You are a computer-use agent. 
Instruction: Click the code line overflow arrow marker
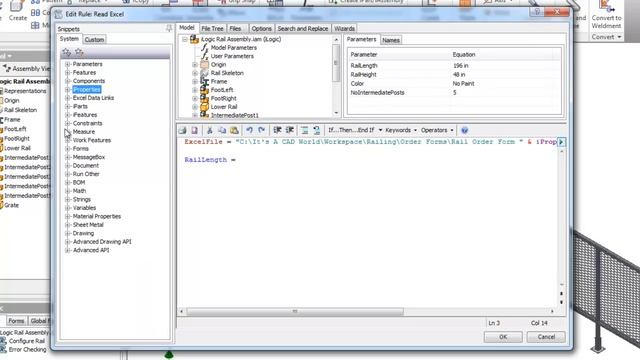[x=561, y=142]
